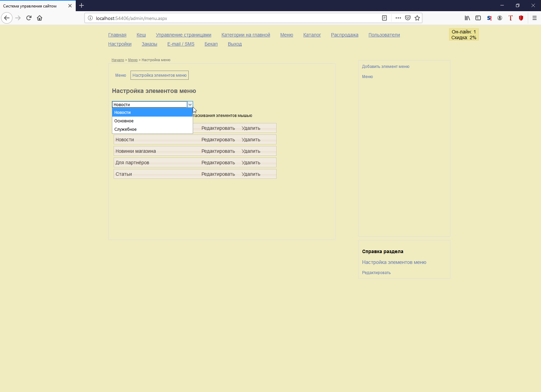Go to Пользователи section
This screenshot has height=392, width=541.
pyautogui.click(x=384, y=35)
